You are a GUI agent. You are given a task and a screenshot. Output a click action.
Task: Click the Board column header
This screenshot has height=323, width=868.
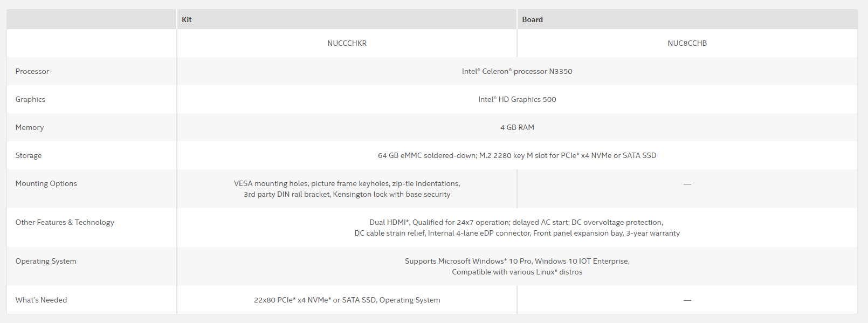532,19
